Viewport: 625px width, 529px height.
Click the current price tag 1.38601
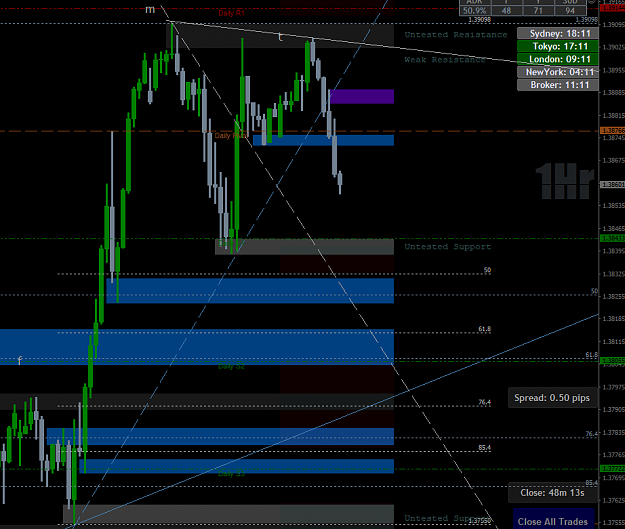pyautogui.click(x=613, y=185)
